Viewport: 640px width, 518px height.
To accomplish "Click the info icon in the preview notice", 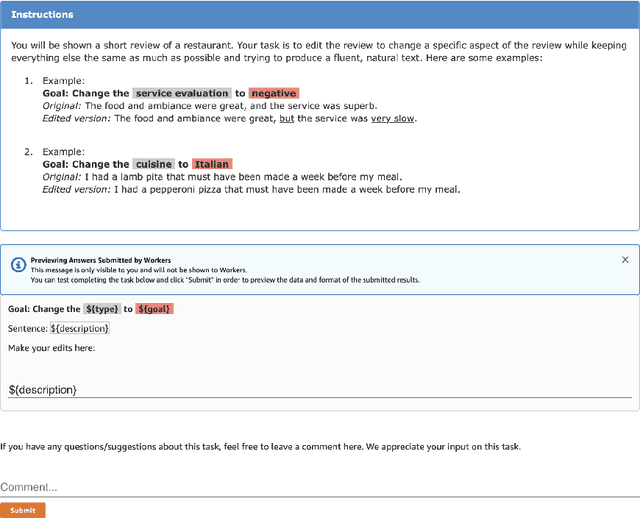I will pos(18,265).
